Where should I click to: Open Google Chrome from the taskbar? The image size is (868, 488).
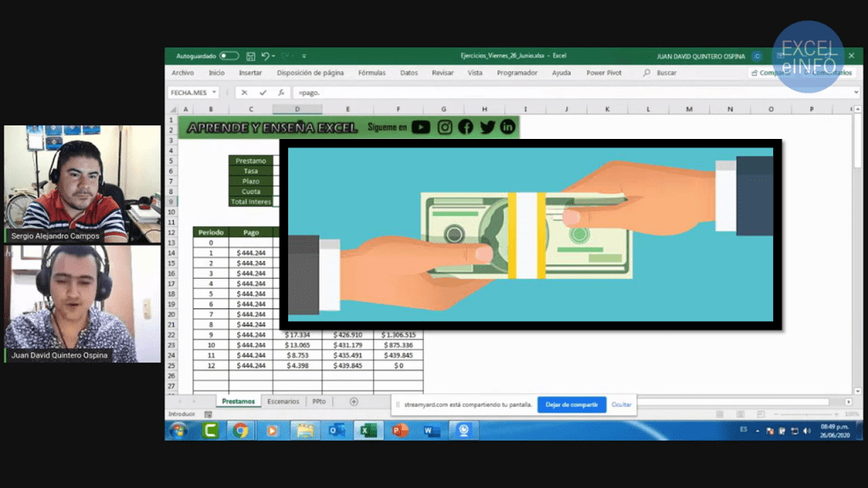240,430
